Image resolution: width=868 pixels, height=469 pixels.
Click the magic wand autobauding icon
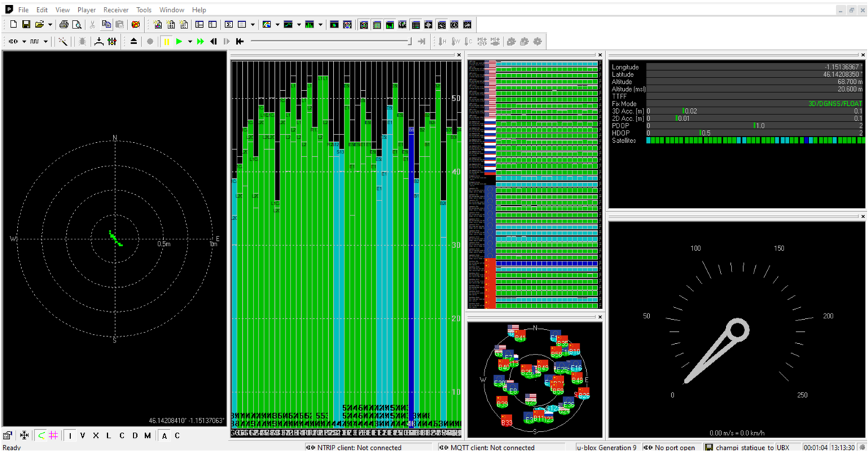pyautogui.click(x=63, y=42)
